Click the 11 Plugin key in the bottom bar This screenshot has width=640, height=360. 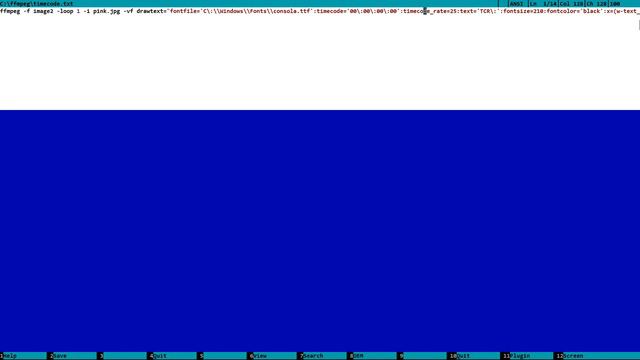pyautogui.click(x=527, y=356)
